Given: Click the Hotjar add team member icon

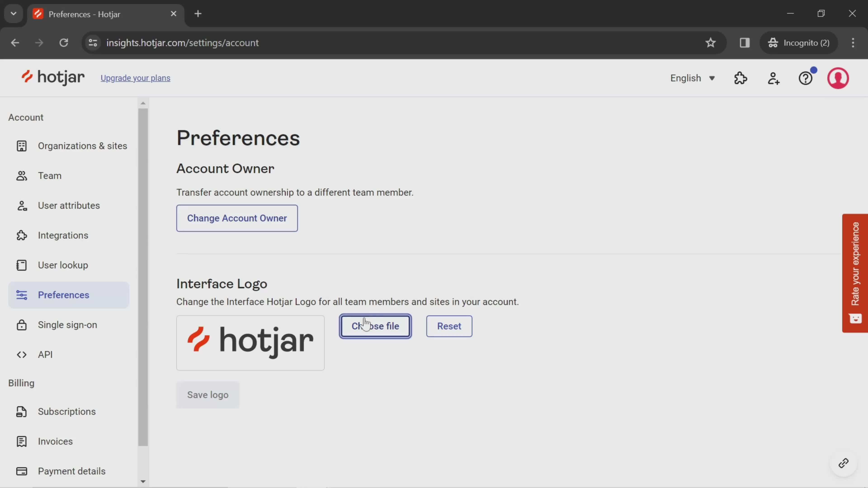Looking at the screenshot, I should [x=774, y=78].
